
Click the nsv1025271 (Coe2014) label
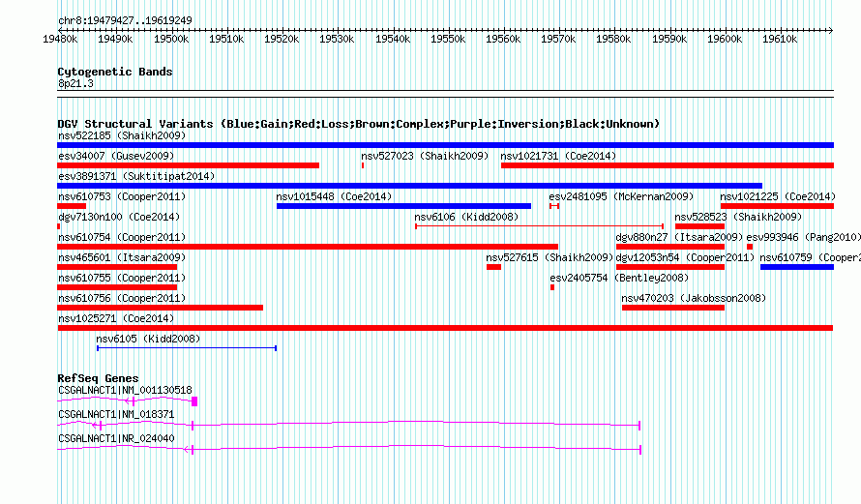(x=116, y=318)
